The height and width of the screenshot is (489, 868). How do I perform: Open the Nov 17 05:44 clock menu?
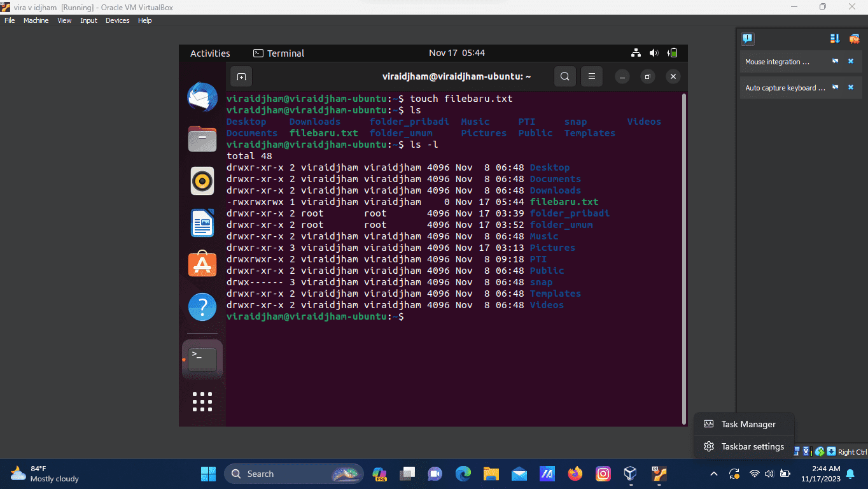(x=457, y=53)
